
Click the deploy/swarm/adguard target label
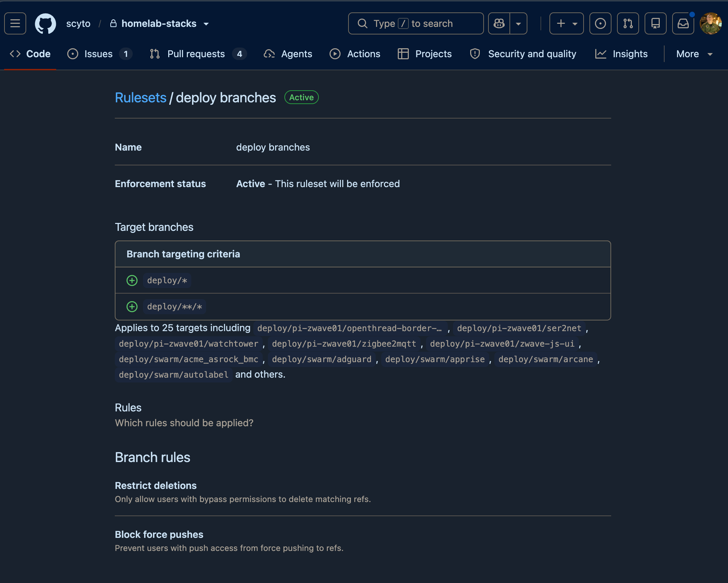coord(322,359)
